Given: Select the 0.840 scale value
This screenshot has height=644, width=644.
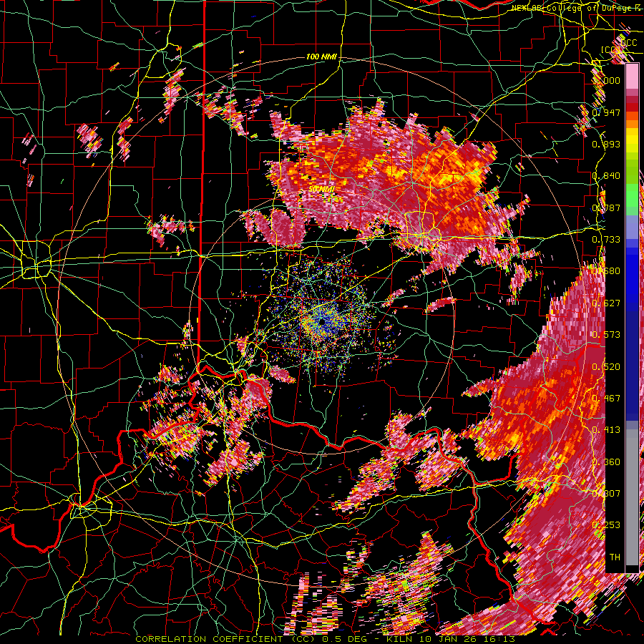Looking at the screenshot, I should [606, 176].
